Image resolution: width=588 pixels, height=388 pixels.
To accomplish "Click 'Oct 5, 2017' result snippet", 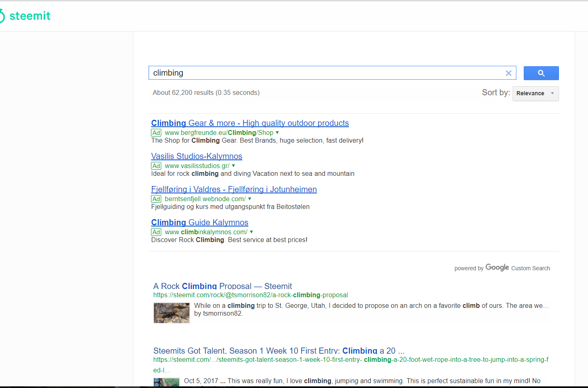I will click(x=362, y=381).
